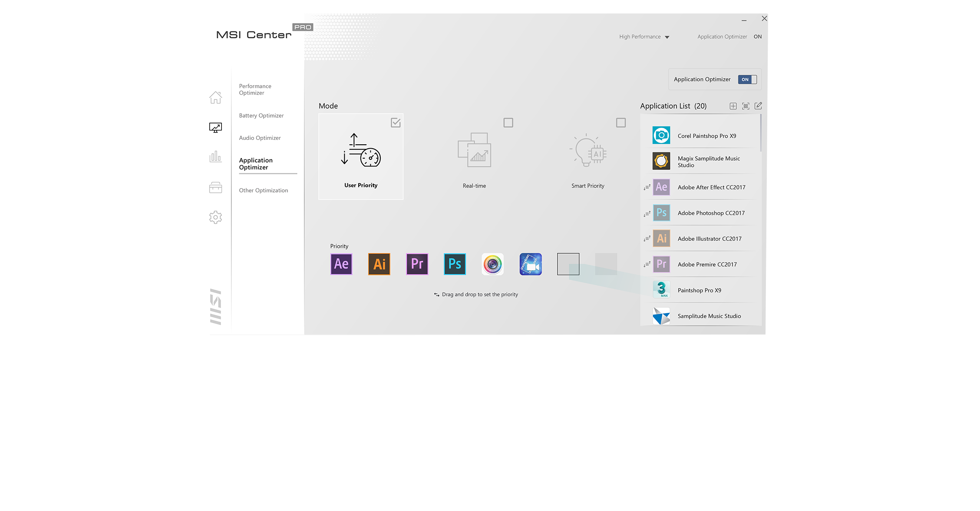Click the edit Application List icon
The height and width of the screenshot is (511, 980).
(758, 106)
